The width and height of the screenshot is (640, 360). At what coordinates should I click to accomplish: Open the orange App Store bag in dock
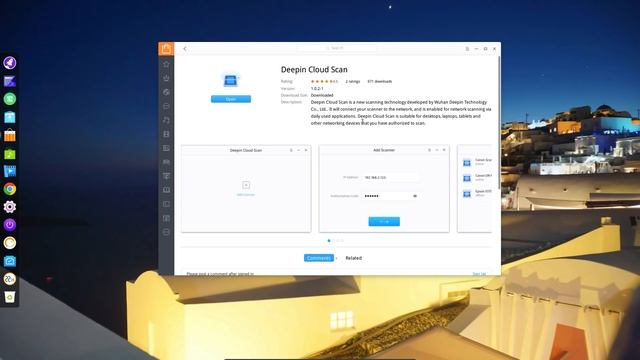(x=10, y=135)
